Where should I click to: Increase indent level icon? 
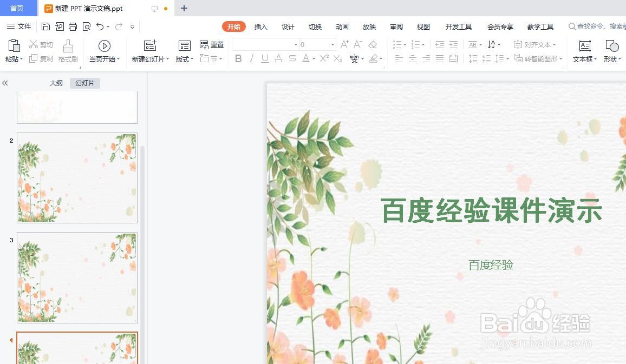coord(454,44)
